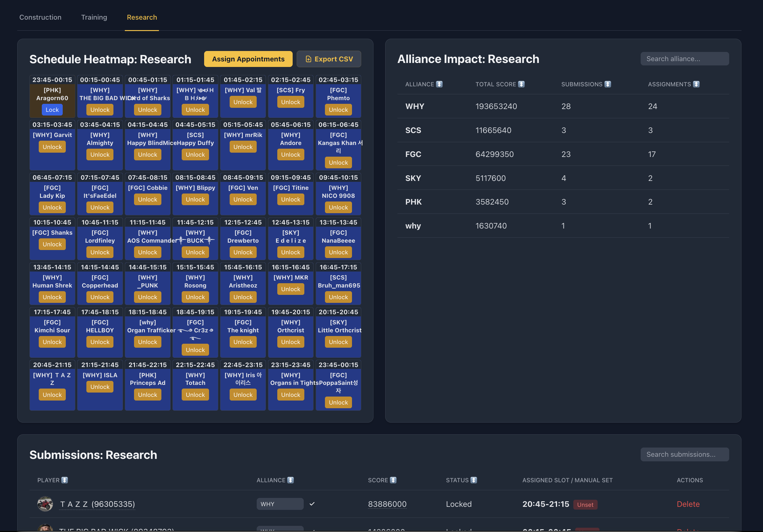Edit the WHY alliance field for T A Z Z
763x532 pixels.
(x=280, y=504)
